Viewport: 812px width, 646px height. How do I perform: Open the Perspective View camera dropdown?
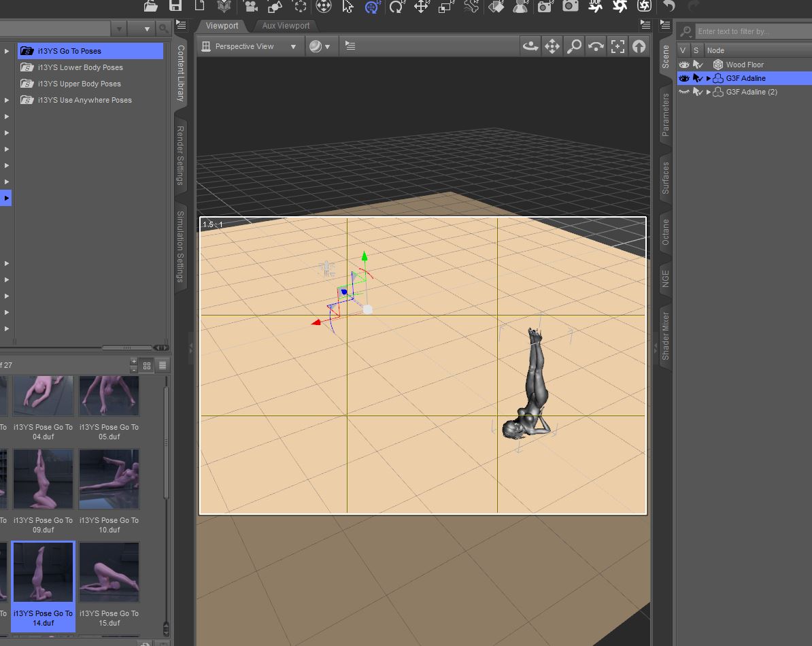click(250, 46)
